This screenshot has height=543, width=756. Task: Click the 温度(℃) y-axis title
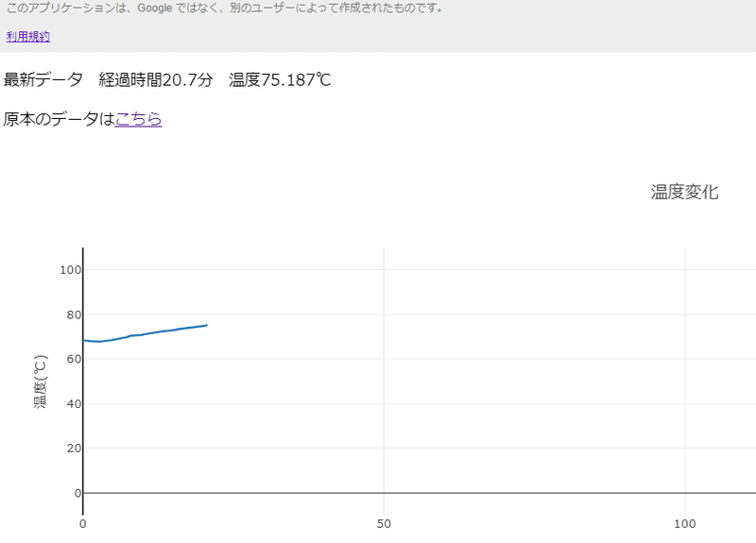pyautogui.click(x=41, y=382)
